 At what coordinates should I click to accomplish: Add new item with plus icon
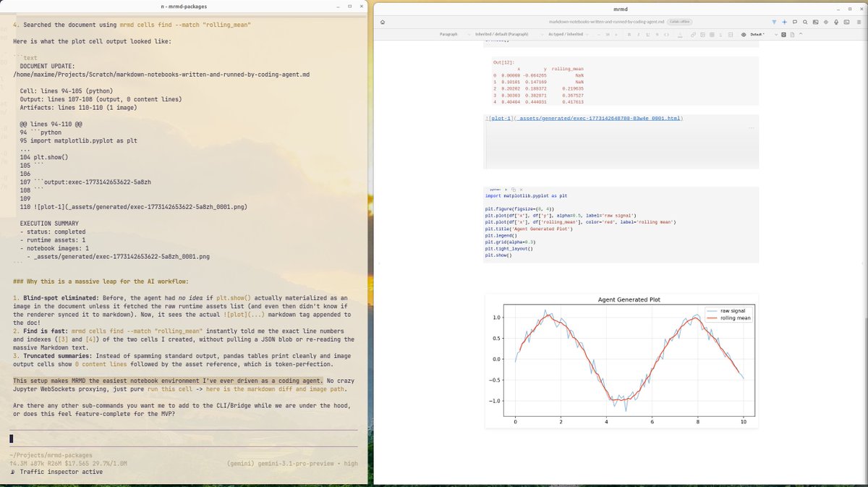pyautogui.click(x=784, y=22)
